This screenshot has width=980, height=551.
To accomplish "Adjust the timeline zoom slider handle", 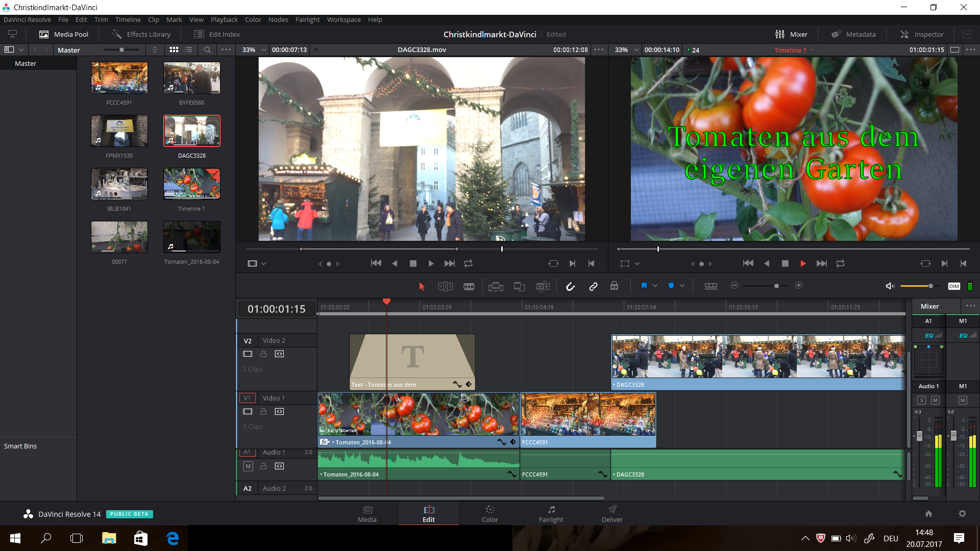I will click(x=776, y=286).
